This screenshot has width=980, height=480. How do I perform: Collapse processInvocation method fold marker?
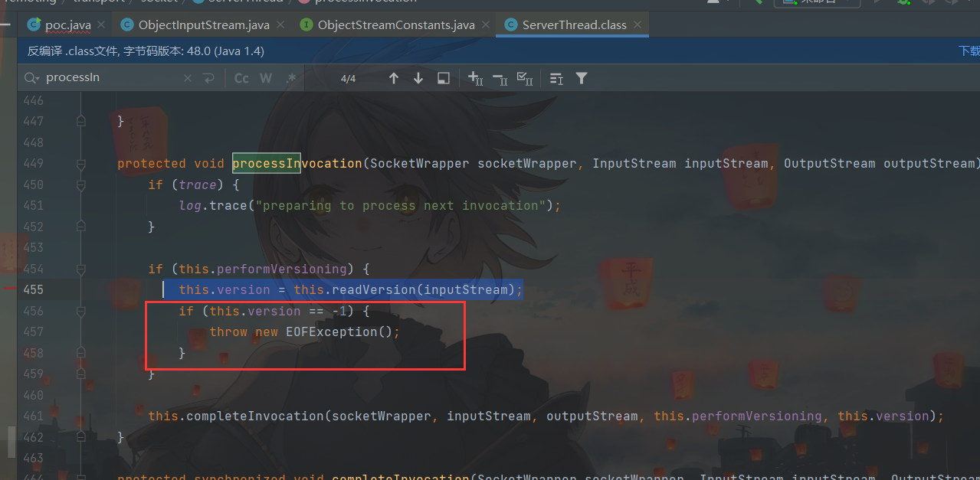tap(80, 163)
